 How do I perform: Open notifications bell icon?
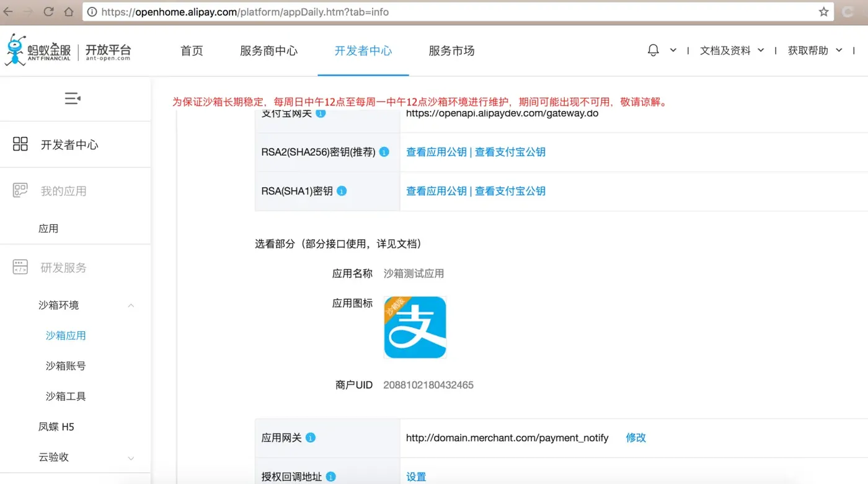point(653,50)
